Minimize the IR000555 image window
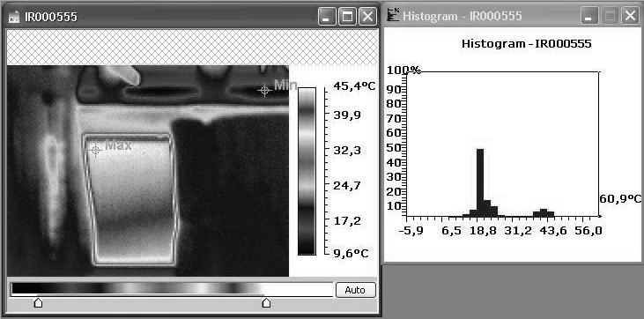 [x=328, y=17]
